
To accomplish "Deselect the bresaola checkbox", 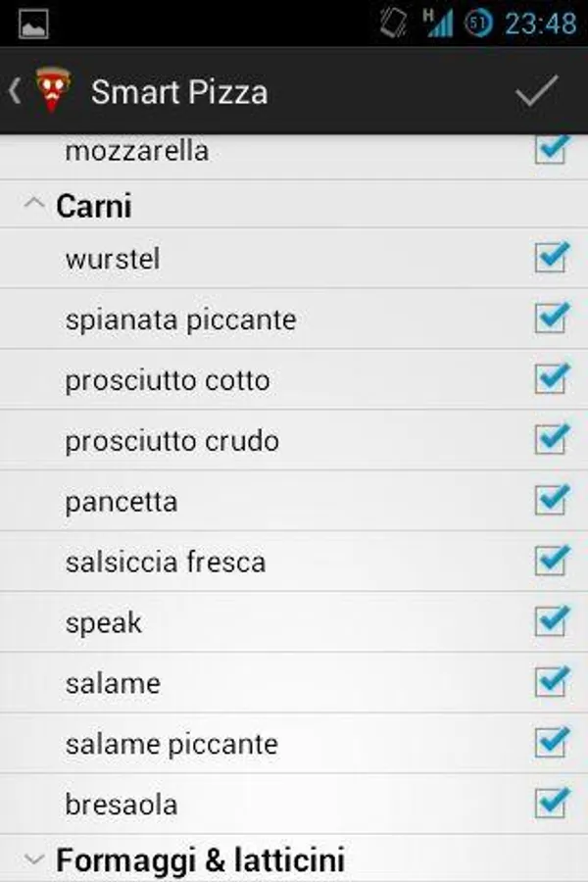I will [551, 804].
